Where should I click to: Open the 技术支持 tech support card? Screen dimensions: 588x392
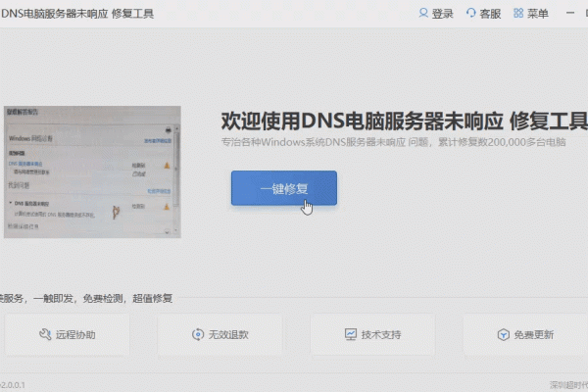[372, 334]
